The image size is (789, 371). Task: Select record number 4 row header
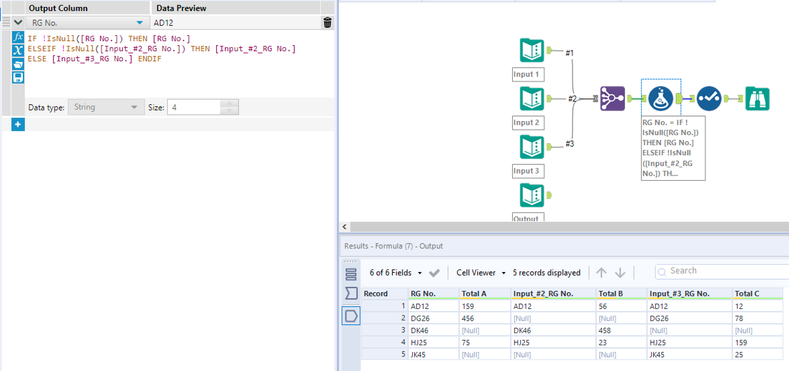[384, 343]
